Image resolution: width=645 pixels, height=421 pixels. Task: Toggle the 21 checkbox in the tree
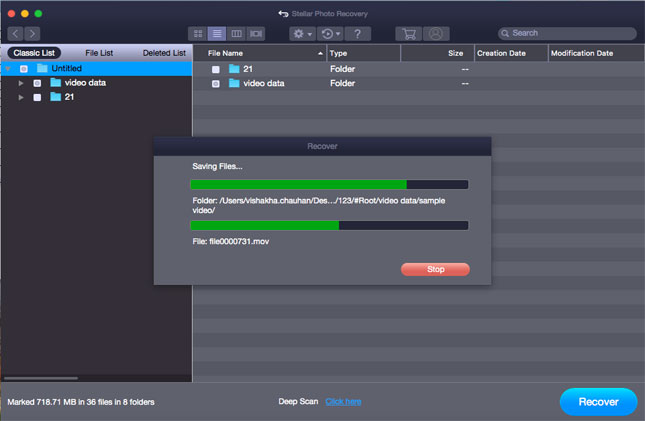(x=37, y=98)
